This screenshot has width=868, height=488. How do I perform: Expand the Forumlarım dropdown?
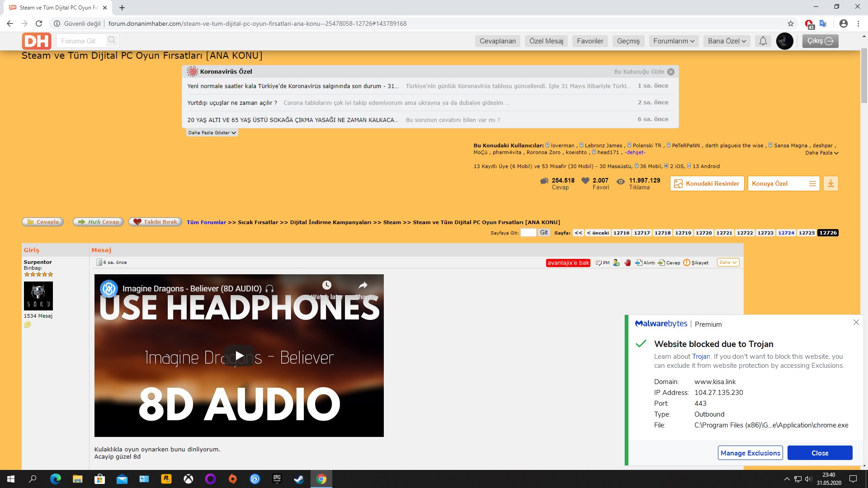pos(674,41)
